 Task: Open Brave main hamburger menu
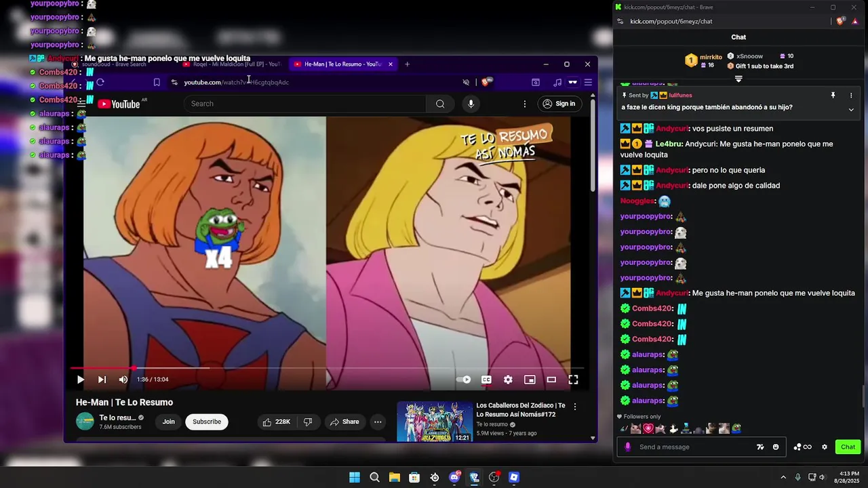[x=588, y=82]
